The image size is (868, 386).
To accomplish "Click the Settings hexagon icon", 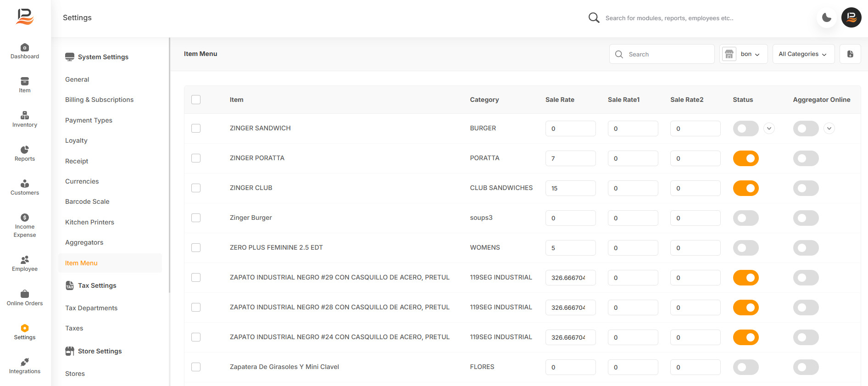I will point(25,328).
